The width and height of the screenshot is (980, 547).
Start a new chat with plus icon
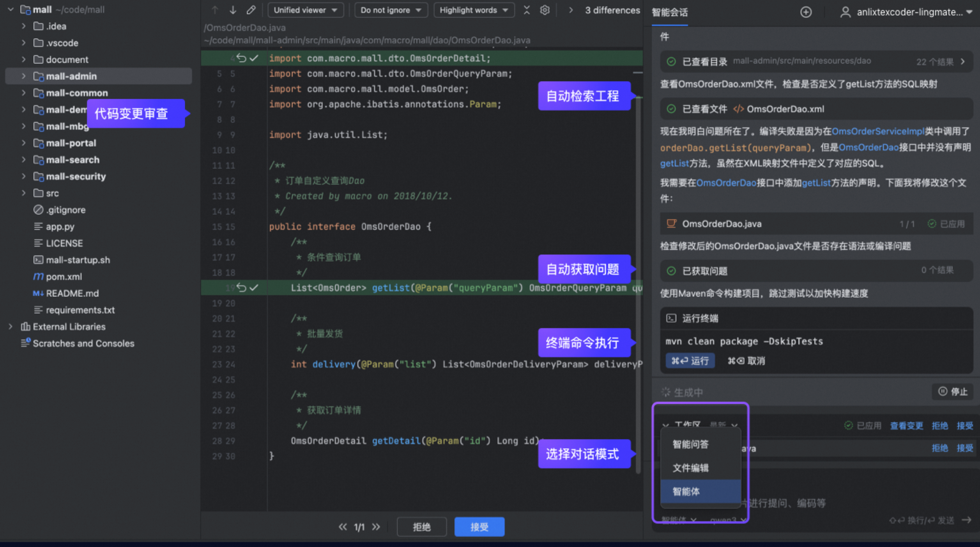[806, 12]
